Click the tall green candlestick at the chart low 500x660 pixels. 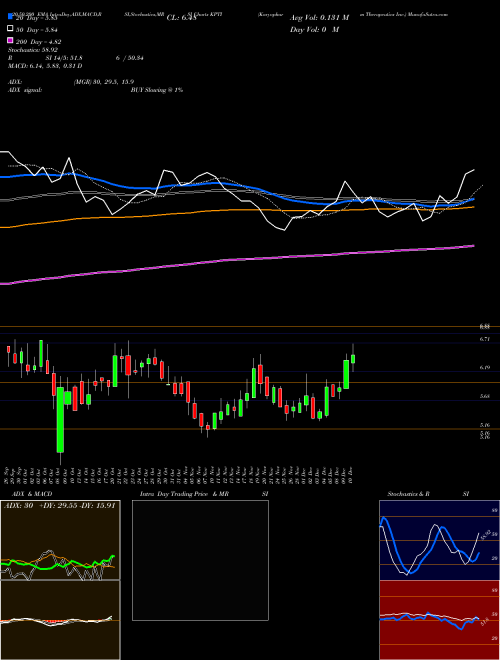click(61, 420)
